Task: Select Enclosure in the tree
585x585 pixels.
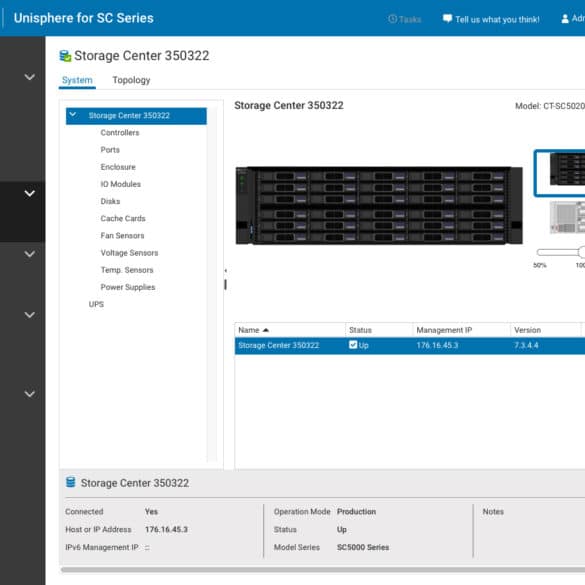Action: (x=118, y=167)
